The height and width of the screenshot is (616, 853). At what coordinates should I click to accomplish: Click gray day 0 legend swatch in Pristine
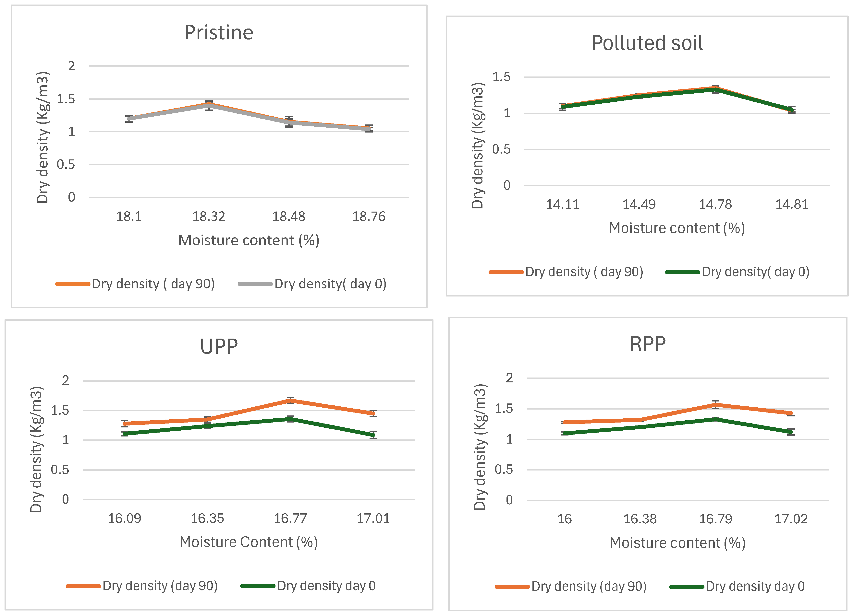[x=255, y=284]
